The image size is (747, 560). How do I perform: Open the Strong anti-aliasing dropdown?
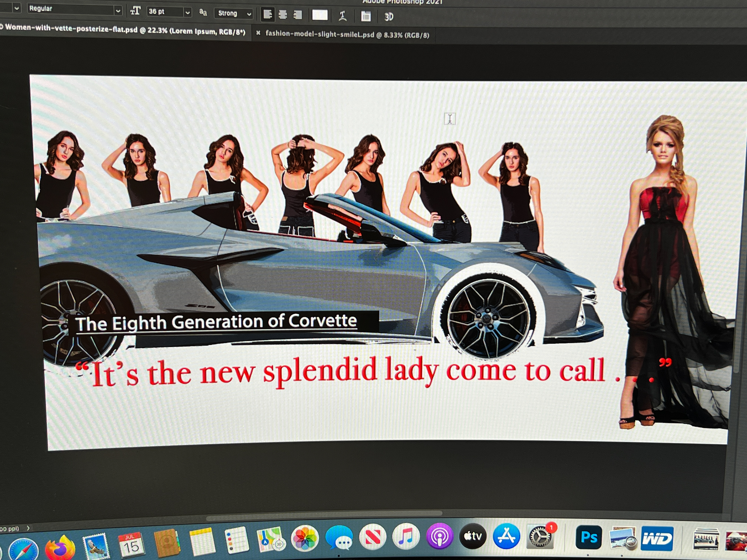pos(233,13)
